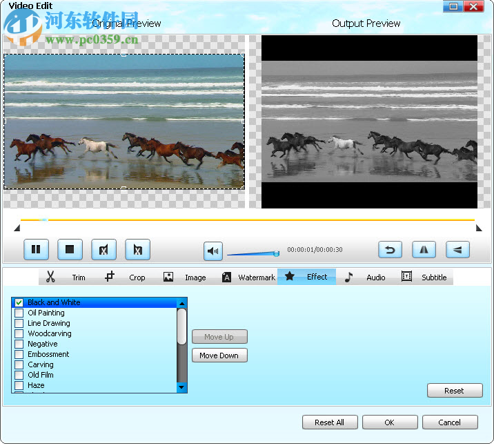
Task: Click the rotate/undo arrow button
Action: coord(390,250)
